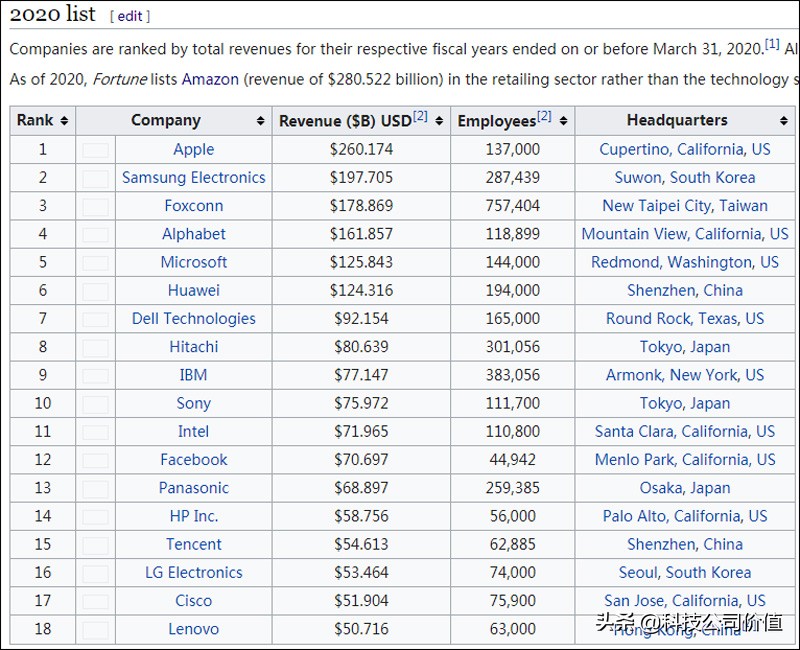Open Mountain View, California, US link
800x650 pixels.
tap(684, 234)
